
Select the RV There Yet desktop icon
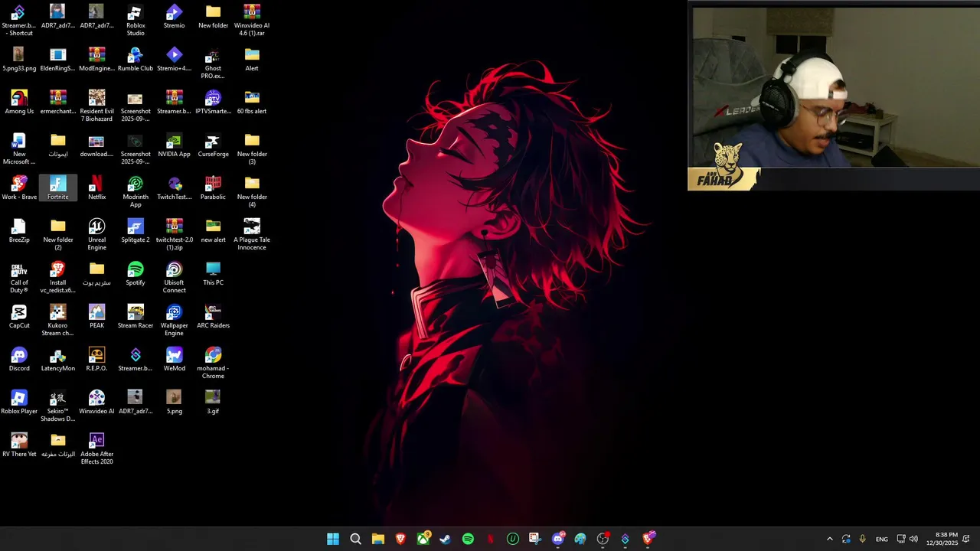[x=19, y=445]
